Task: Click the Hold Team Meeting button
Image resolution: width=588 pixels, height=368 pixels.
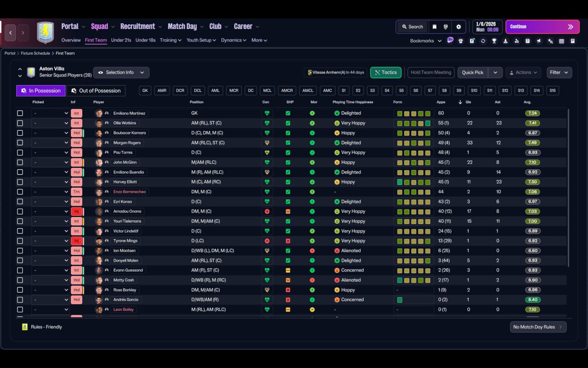Action: coord(431,72)
